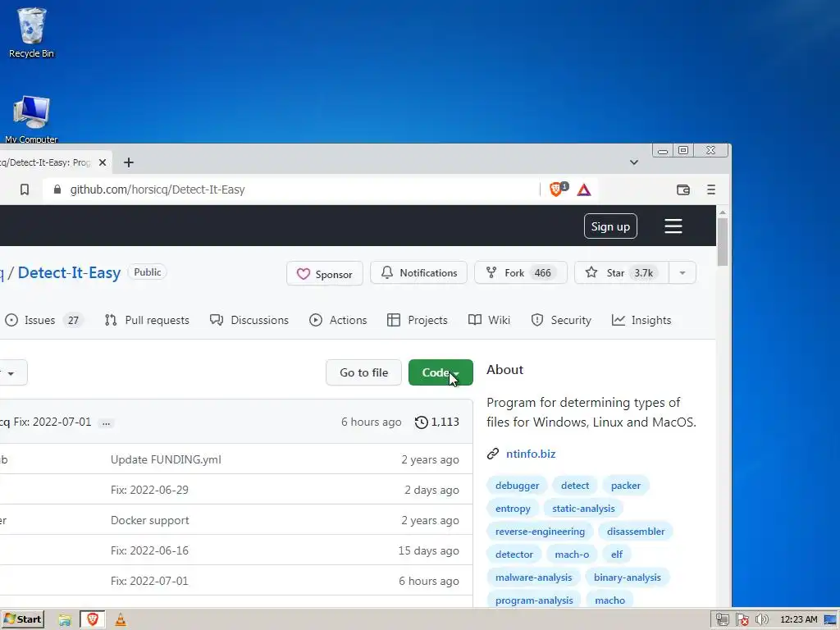Screen dimensions: 840x630
Task: Open the ntinfo.biz link
Action: tap(531, 454)
